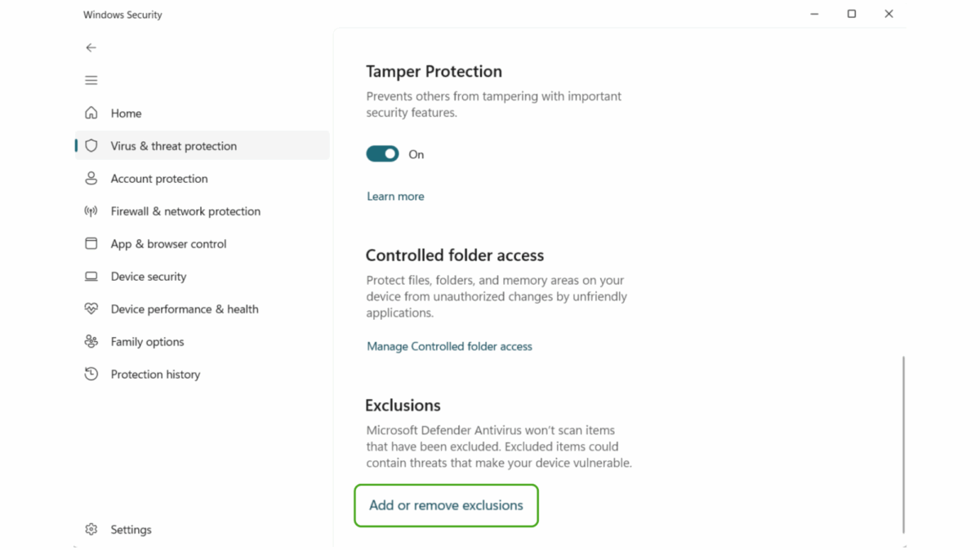This screenshot has width=980, height=551.
Task: Collapse navigation with the hamburger menu icon
Action: [91, 80]
